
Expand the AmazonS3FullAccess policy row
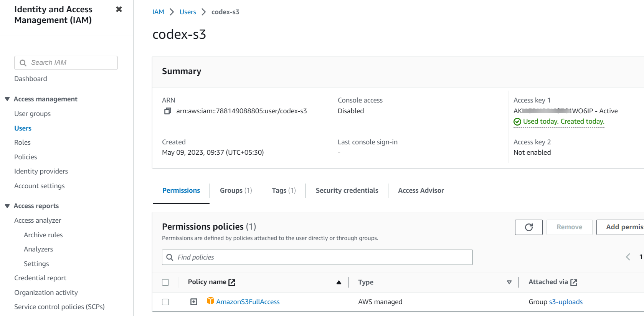click(194, 302)
